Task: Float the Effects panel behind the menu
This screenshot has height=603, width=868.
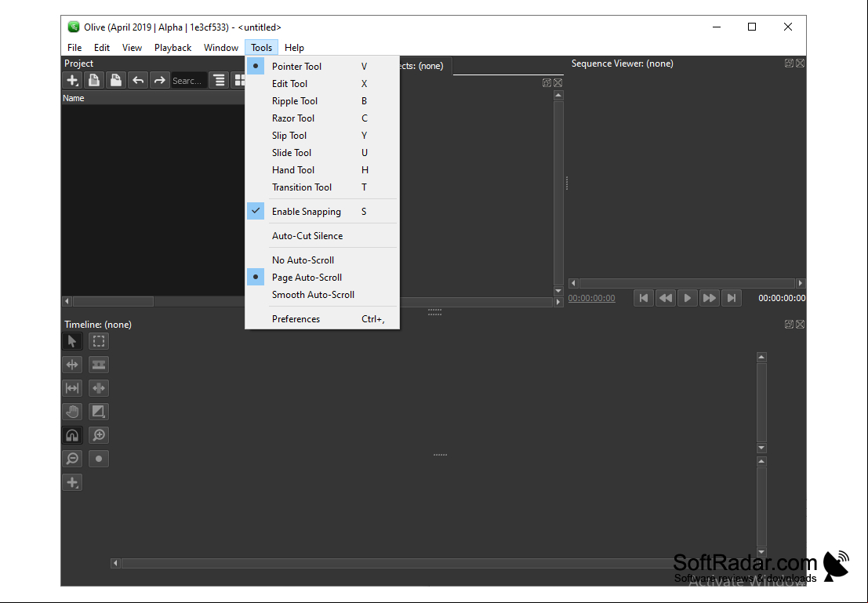Action: [547, 82]
